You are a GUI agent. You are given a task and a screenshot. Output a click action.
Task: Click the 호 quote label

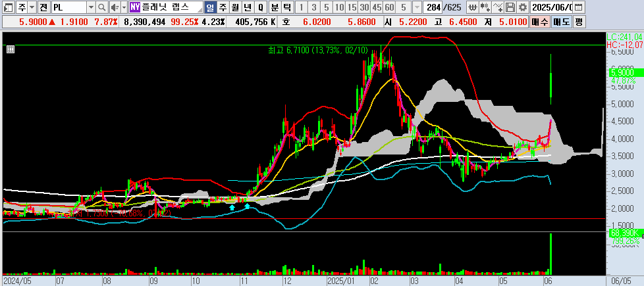pyautogui.click(x=285, y=22)
